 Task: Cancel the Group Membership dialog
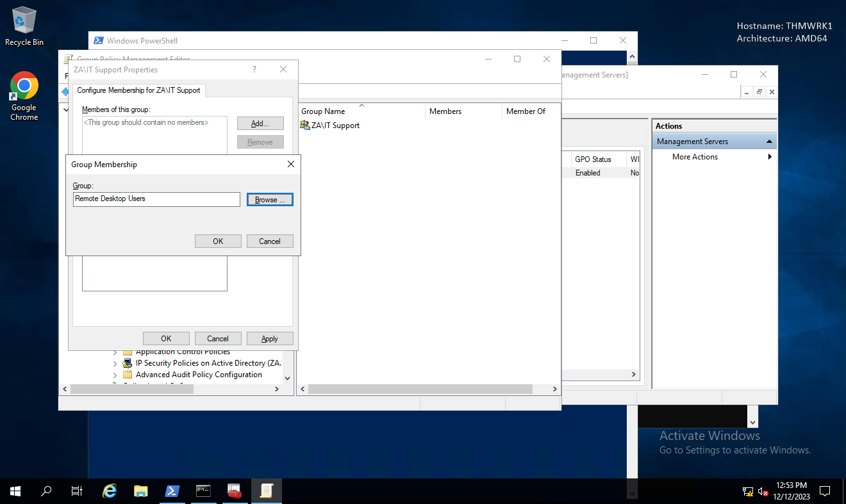click(x=270, y=241)
